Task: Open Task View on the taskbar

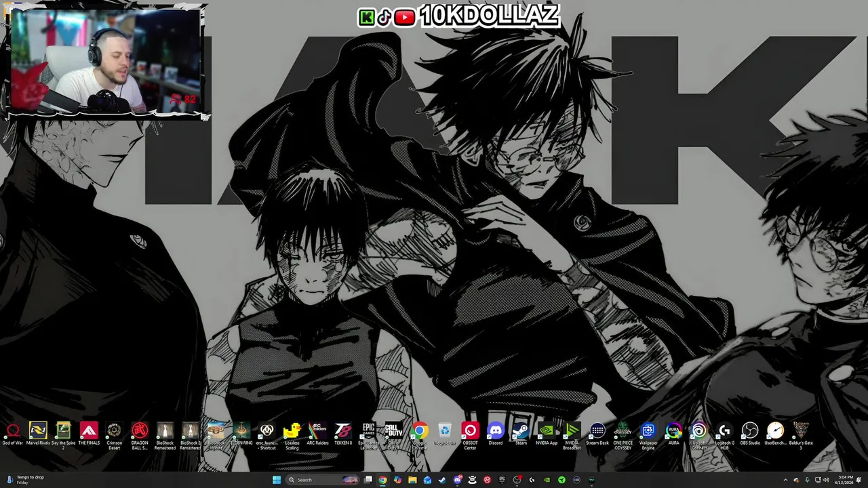Action: [x=368, y=480]
